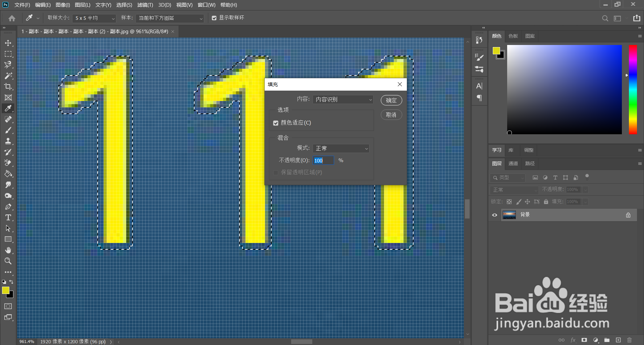This screenshot has width=644, height=345.
Task: Close the document tab
Action: tap(173, 32)
